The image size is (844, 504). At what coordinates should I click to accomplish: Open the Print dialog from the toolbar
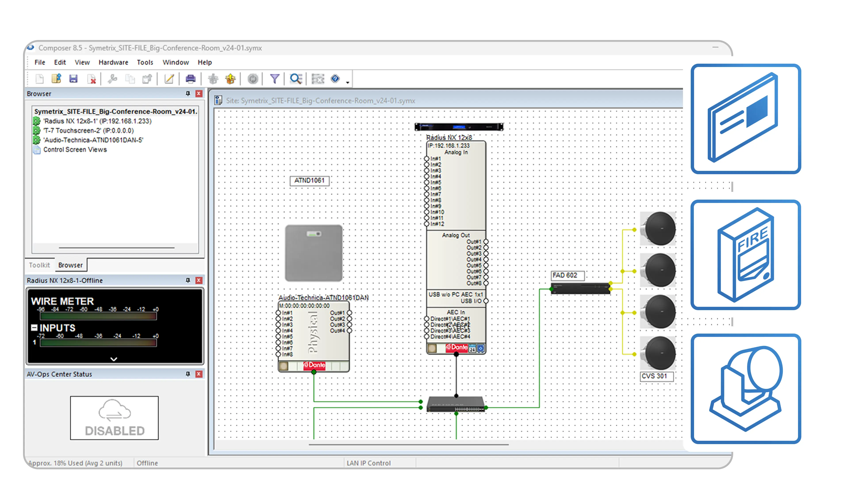[x=191, y=78]
